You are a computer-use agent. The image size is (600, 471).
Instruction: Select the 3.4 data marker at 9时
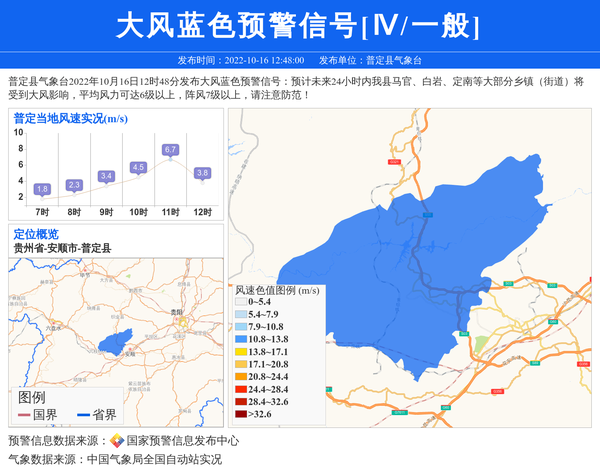click(x=106, y=176)
